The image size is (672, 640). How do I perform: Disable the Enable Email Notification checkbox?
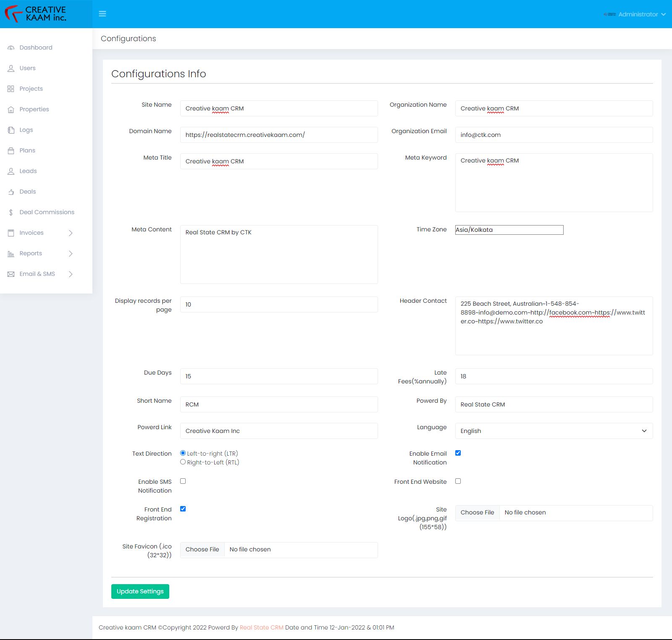(x=458, y=453)
